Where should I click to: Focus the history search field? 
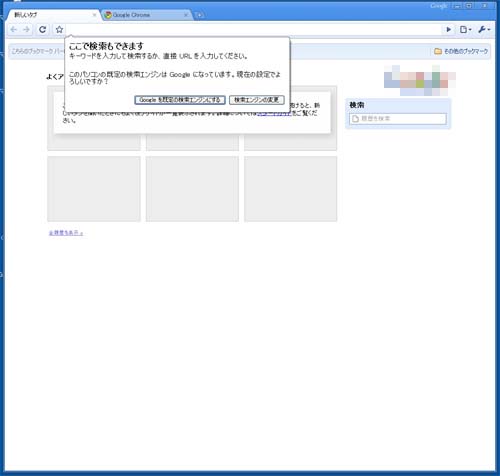point(398,119)
